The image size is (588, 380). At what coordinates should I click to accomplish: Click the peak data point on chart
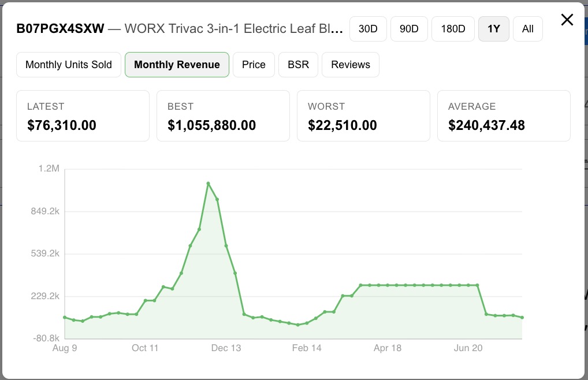tap(208, 184)
